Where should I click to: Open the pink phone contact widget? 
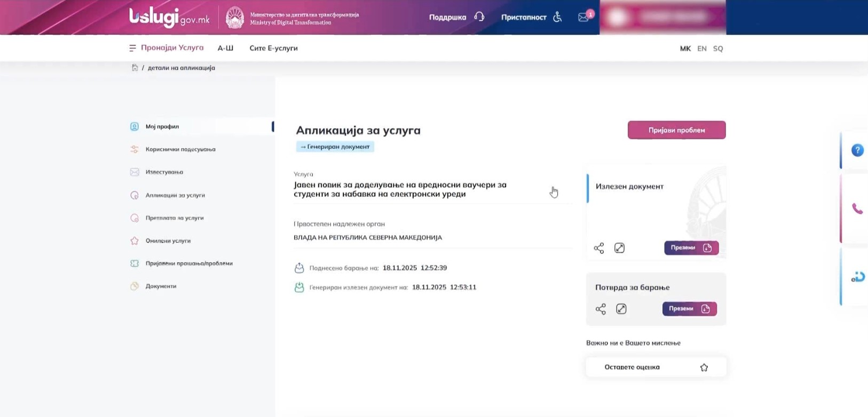[857, 208]
